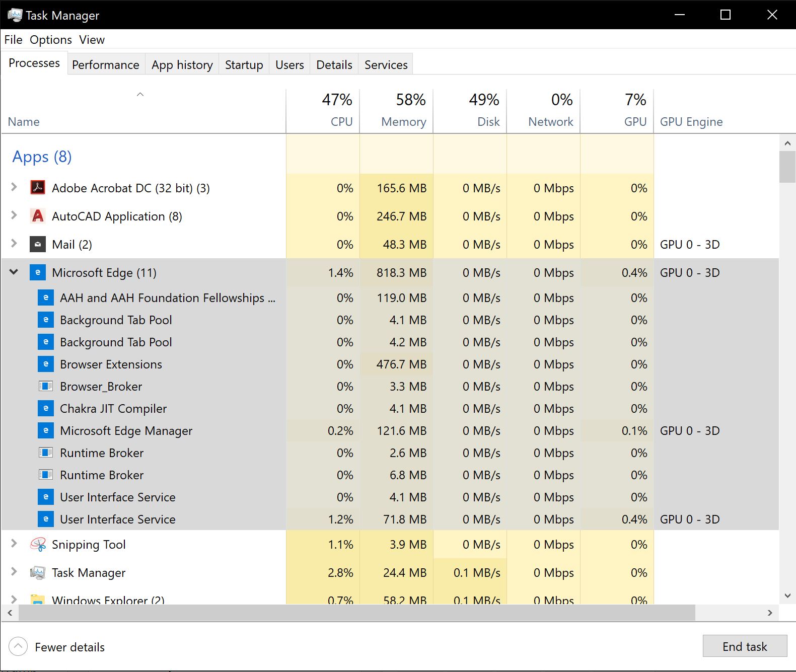This screenshot has height=672, width=796.
Task: Click the AutoCAD Application icon
Action: click(x=38, y=216)
